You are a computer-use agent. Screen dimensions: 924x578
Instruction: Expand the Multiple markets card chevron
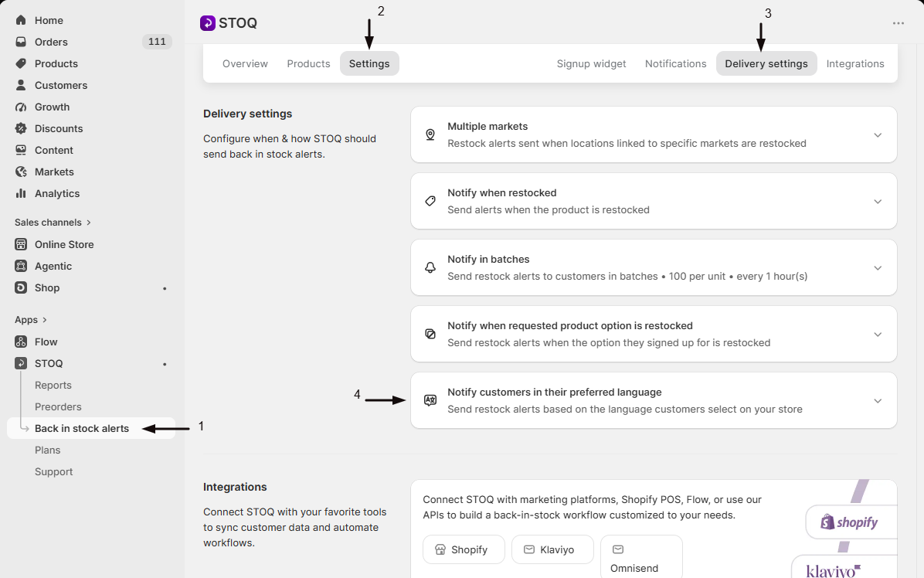878,135
